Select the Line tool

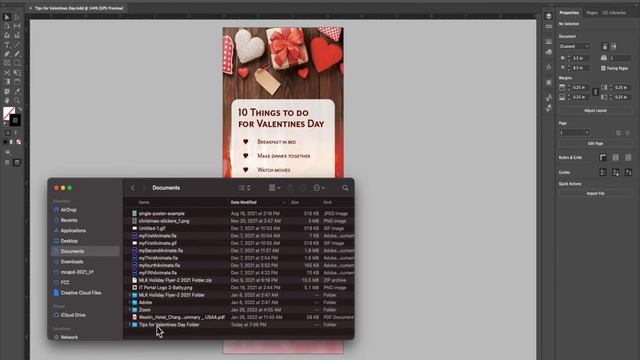17,44
